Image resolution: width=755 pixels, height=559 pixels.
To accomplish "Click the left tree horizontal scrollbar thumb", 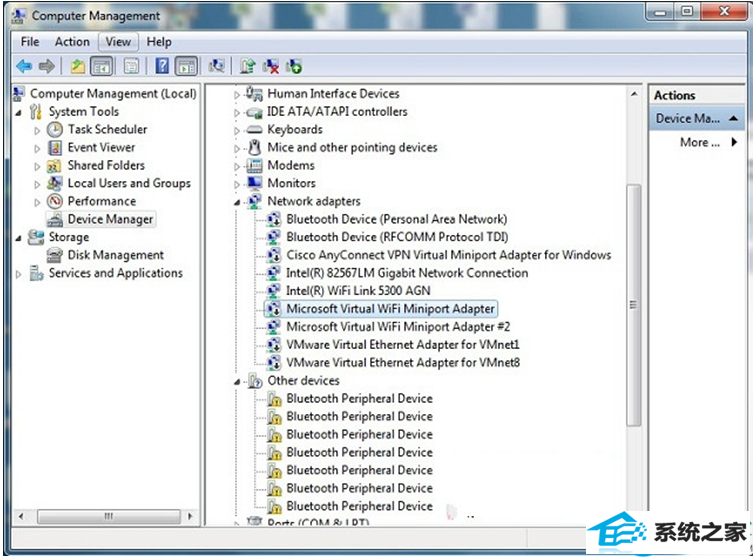I will coord(109,516).
